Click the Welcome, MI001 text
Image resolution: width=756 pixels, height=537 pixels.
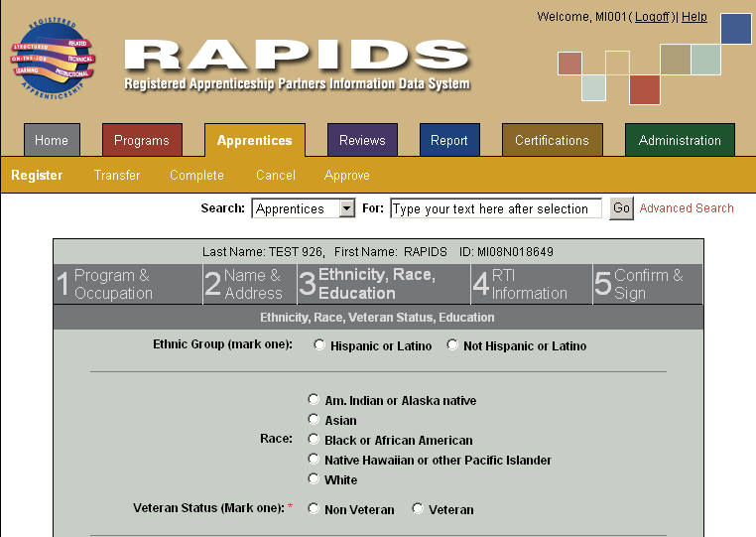click(x=581, y=17)
